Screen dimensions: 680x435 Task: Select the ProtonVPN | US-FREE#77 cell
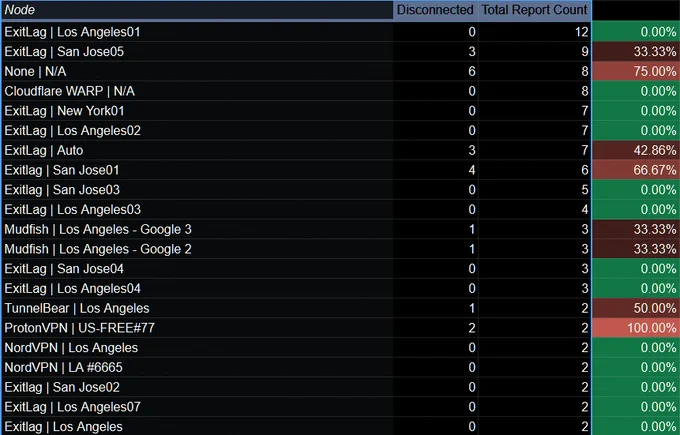[197, 328]
